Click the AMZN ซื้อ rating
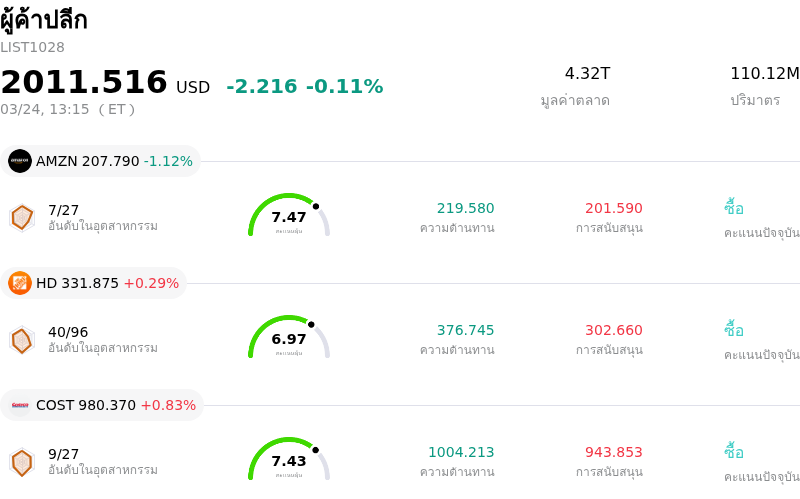The width and height of the screenshot is (800, 499). coord(734,208)
